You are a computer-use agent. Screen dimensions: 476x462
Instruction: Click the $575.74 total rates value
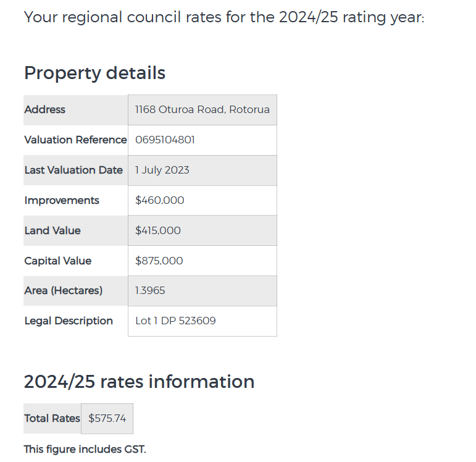[107, 419]
